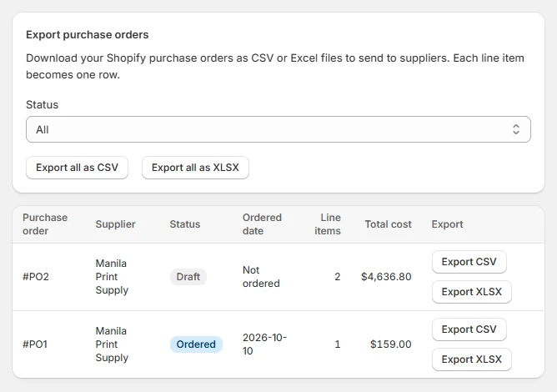This screenshot has width=557, height=392.
Task: Click the $4,636.80 total cost
Action: [386, 277]
